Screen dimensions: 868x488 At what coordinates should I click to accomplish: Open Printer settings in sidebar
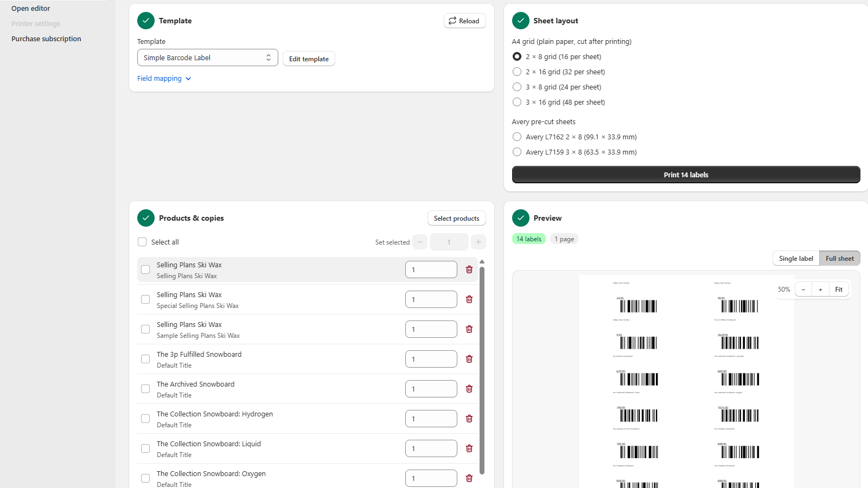pyautogui.click(x=36, y=24)
